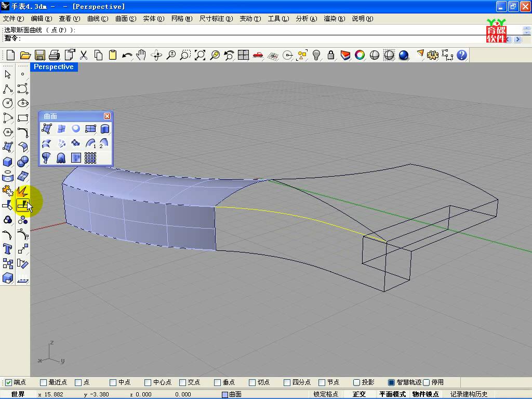The image size is (532, 399).
Task: Toggle the 智慧轨迹 checkbox
Action: [x=391, y=382]
